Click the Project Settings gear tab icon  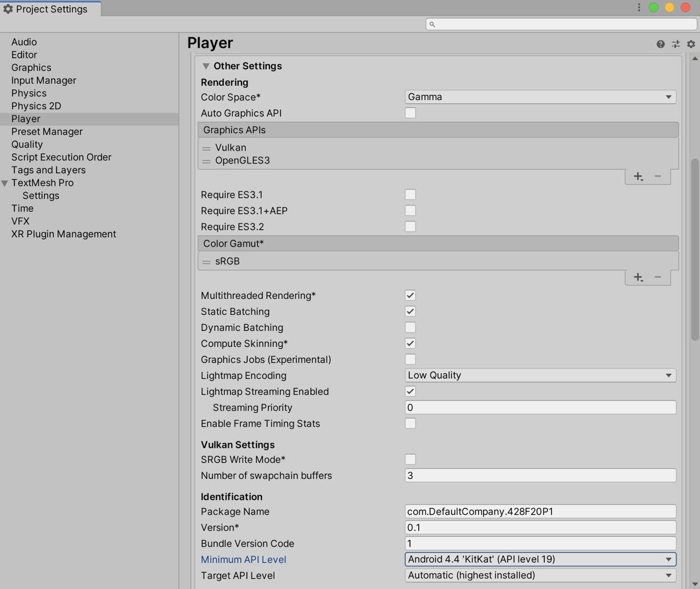click(8, 9)
